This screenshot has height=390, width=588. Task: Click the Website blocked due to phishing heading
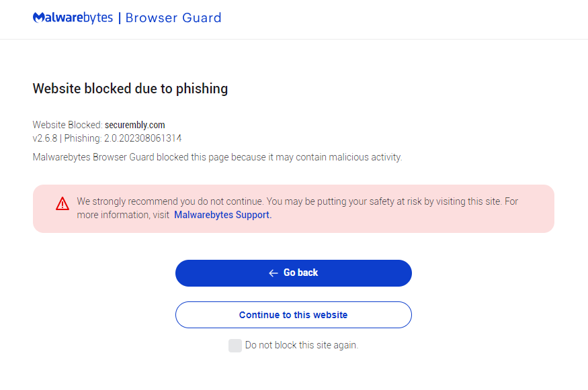(130, 88)
